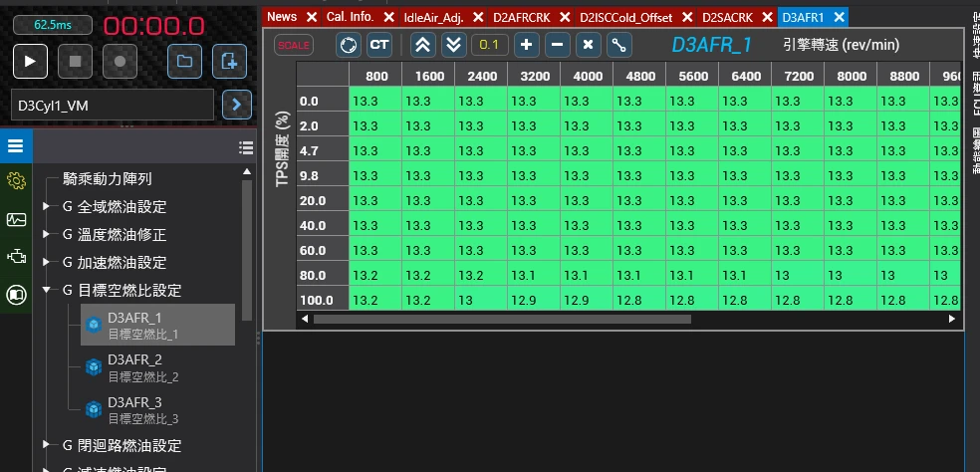Click the new file plus icon
980x472 pixels.
pos(229,62)
